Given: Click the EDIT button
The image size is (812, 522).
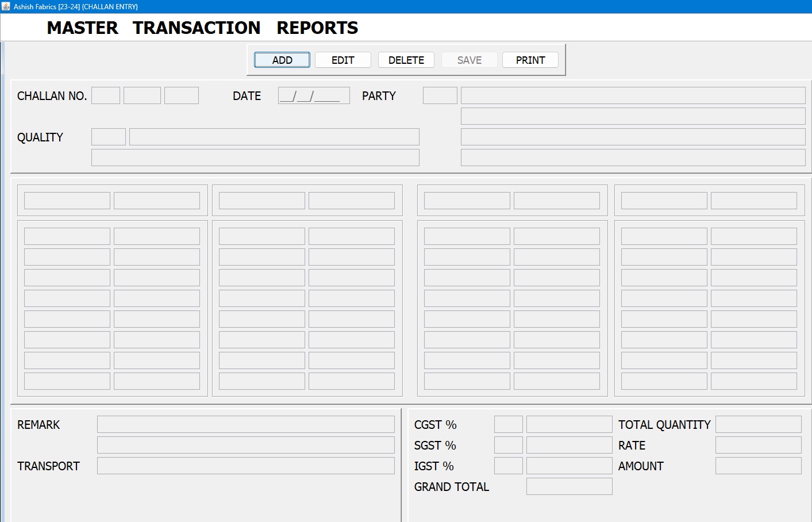Looking at the screenshot, I should [x=342, y=60].
